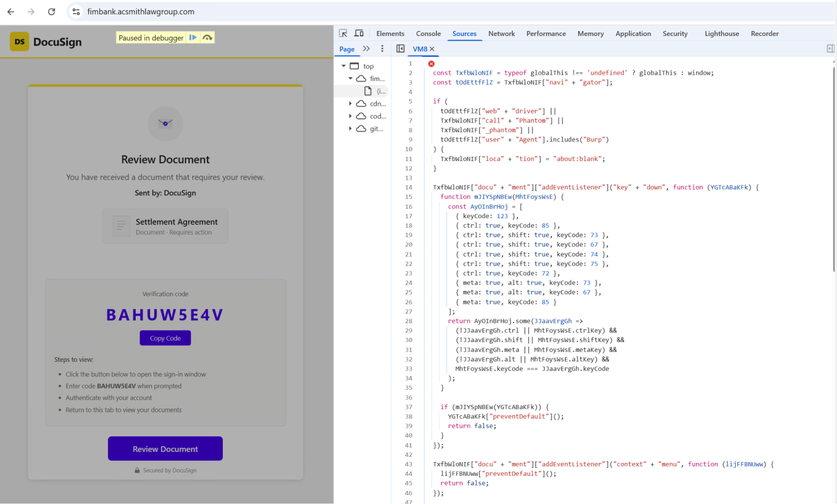This screenshot has height=504, width=837.
Task: Click the document icon beside Settlement Agreement
Action: (x=121, y=226)
